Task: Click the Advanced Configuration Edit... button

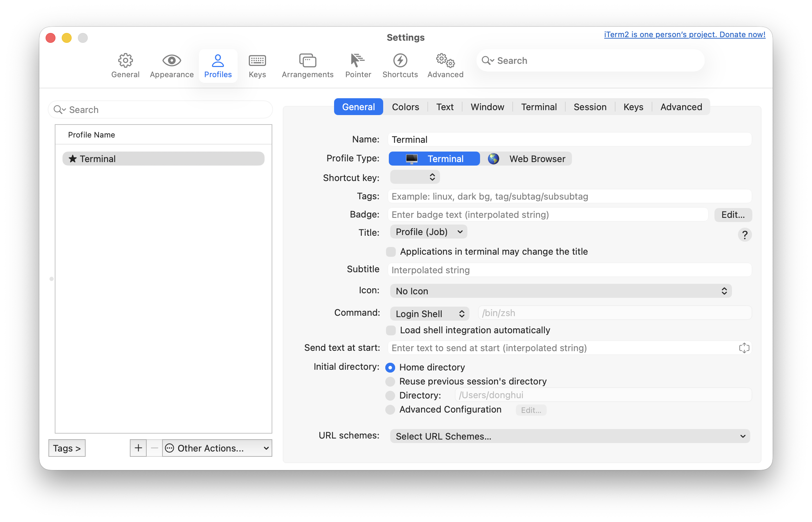Action: [x=531, y=410]
